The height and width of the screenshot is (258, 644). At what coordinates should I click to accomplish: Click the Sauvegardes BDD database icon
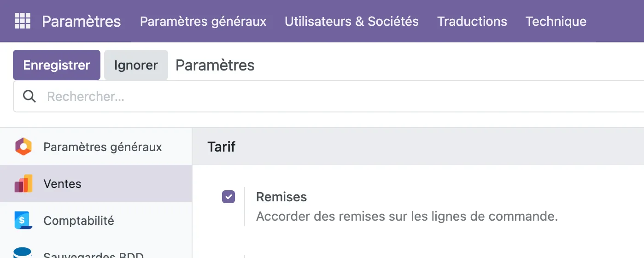(x=23, y=253)
